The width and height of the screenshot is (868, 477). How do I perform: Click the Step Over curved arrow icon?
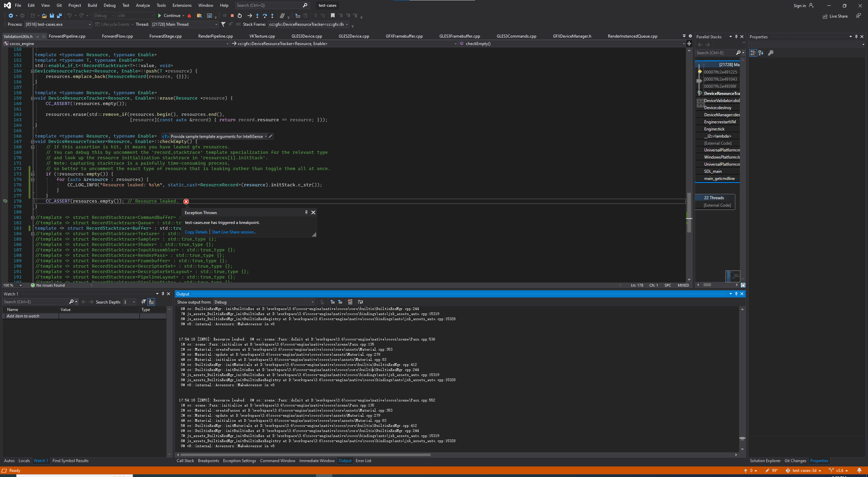click(265, 16)
